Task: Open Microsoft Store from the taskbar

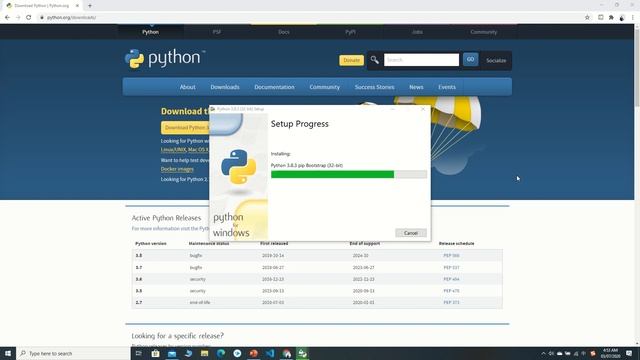Action: tap(155, 353)
